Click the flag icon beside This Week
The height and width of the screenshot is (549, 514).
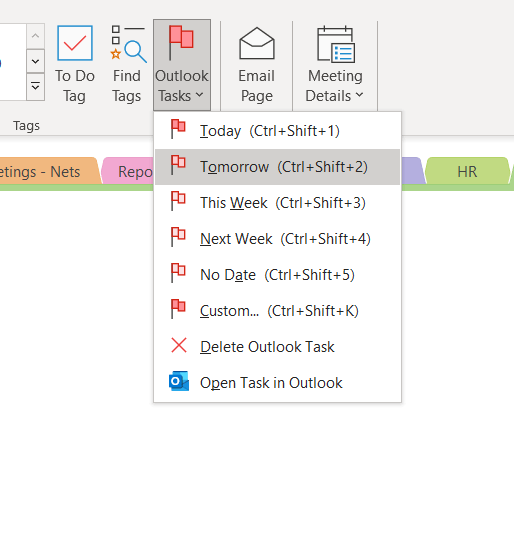178,201
